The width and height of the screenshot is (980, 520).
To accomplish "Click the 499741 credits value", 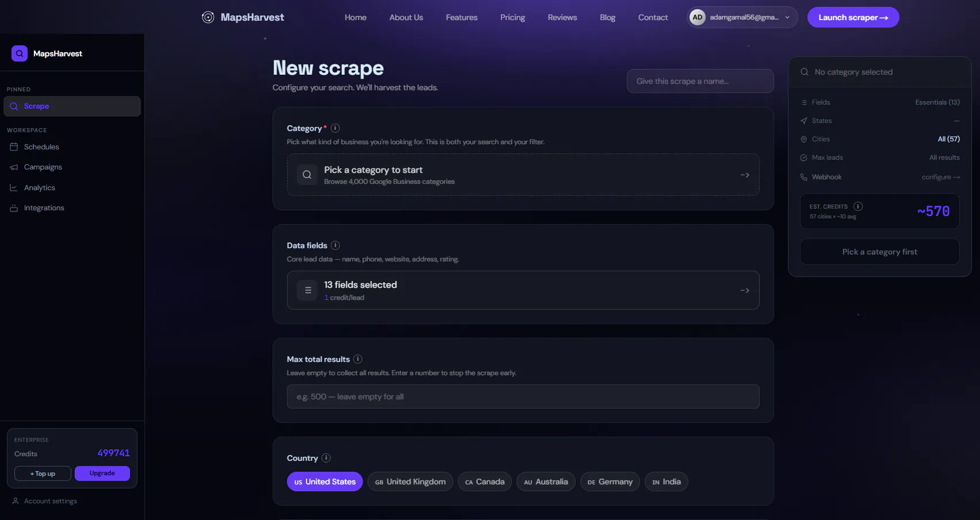I will tap(114, 453).
